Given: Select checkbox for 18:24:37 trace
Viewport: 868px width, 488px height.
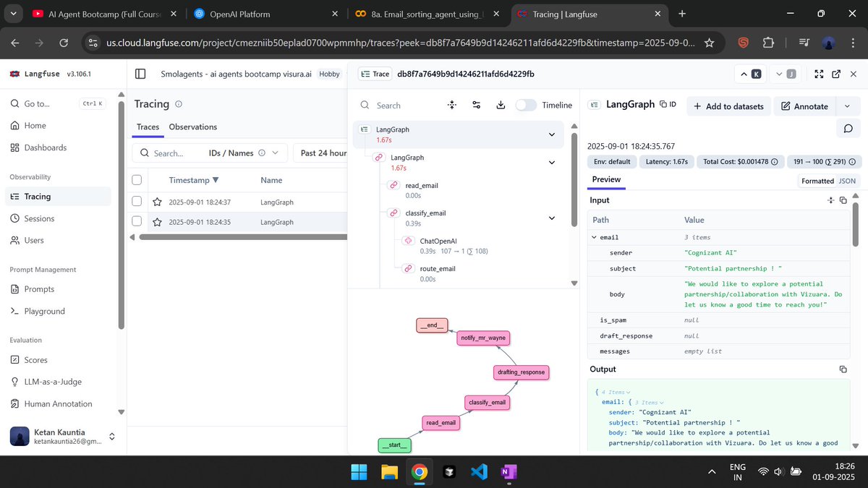Looking at the screenshot, I should 137,202.
